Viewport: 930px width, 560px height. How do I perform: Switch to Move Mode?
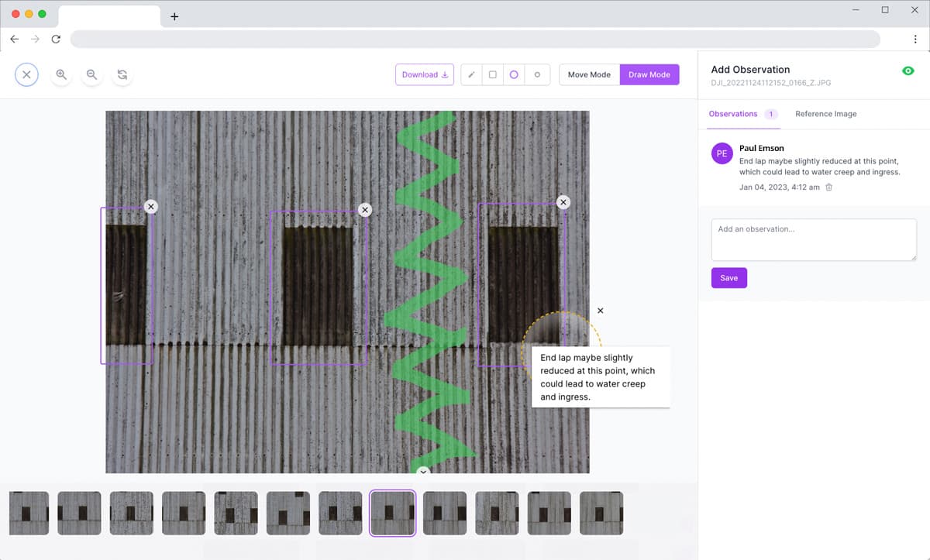pyautogui.click(x=589, y=75)
